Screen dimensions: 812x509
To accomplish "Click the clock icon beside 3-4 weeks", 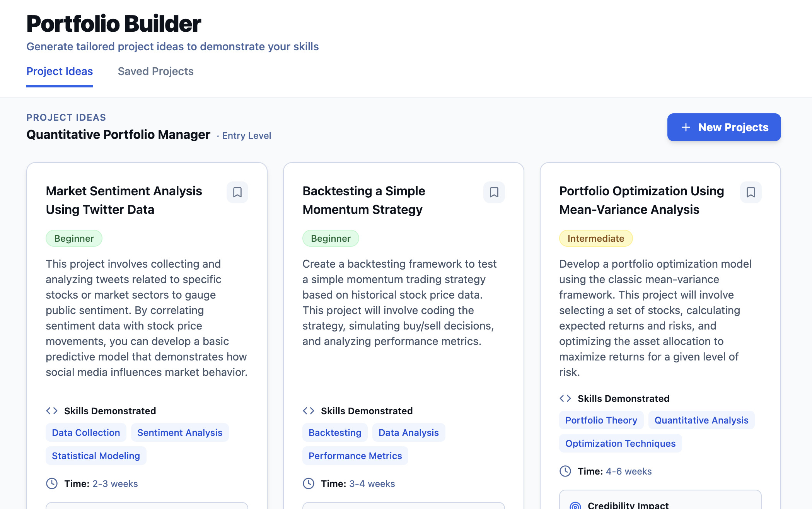I will click(309, 483).
